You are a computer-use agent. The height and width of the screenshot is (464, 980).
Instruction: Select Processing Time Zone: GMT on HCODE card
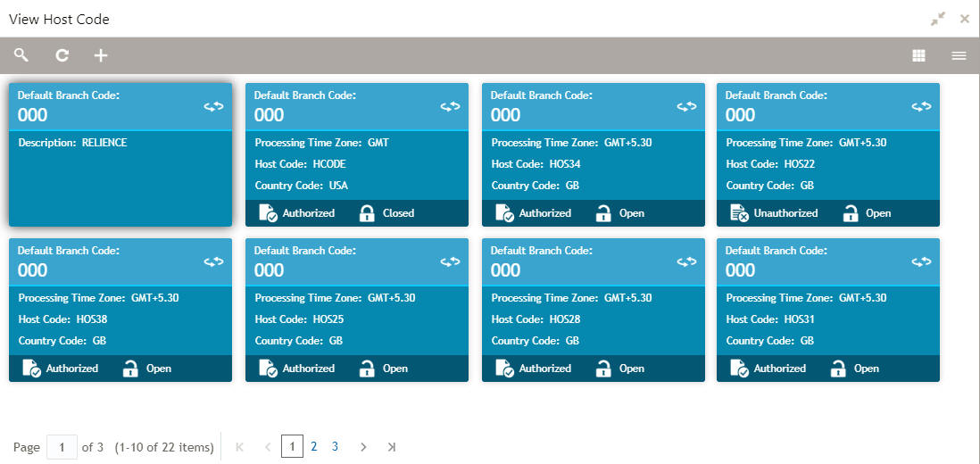[322, 143]
